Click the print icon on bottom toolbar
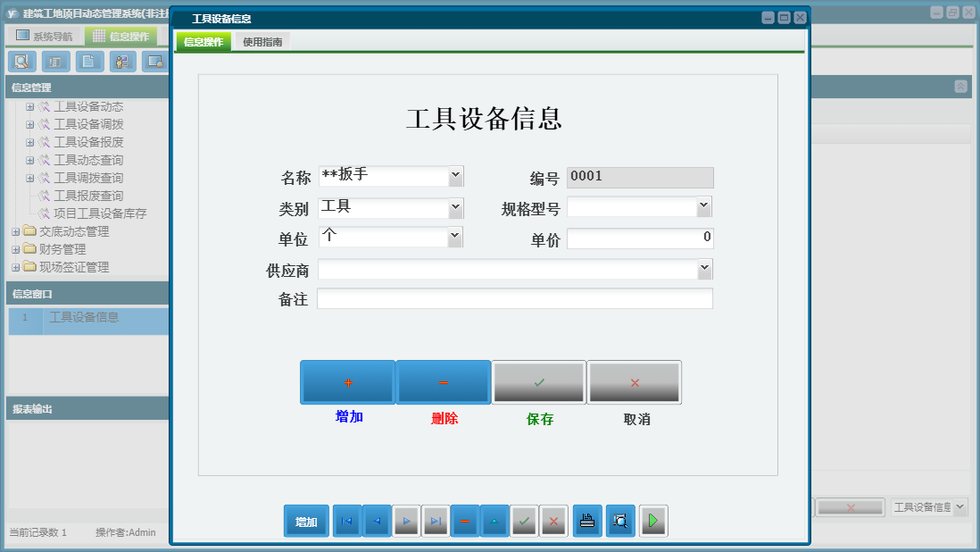 pyautogui.click(x=586, y=521)
